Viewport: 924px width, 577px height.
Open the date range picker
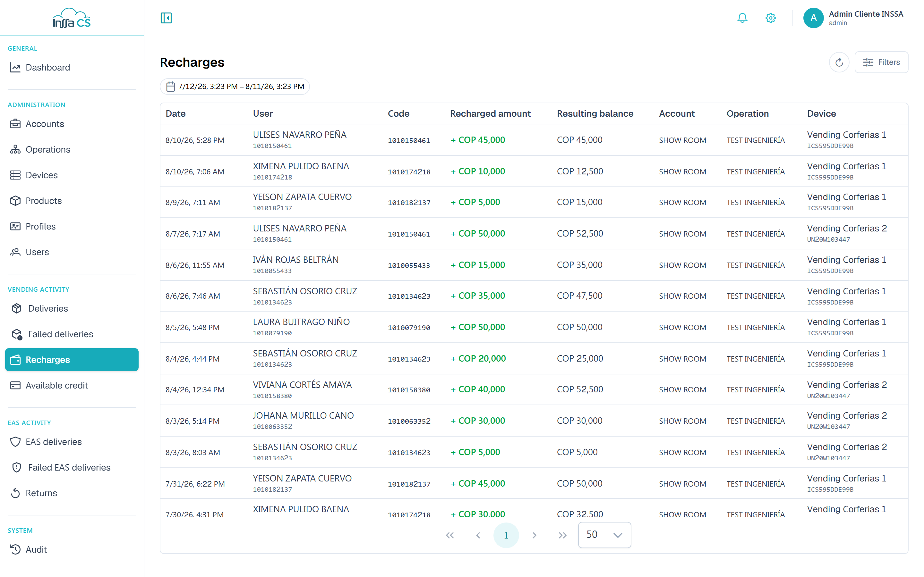[235, 87]
